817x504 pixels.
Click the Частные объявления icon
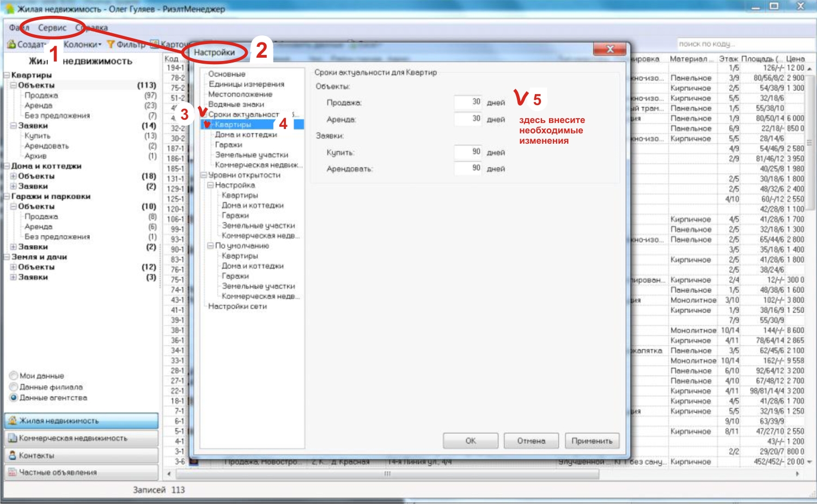pyautogui.click(x=12, y=472)
